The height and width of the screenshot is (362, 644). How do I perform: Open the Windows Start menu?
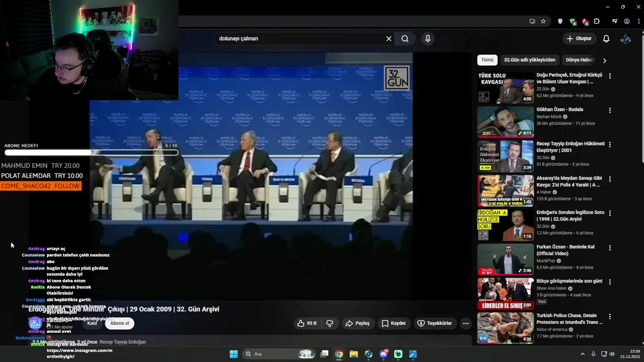click(x=233, y=354)
